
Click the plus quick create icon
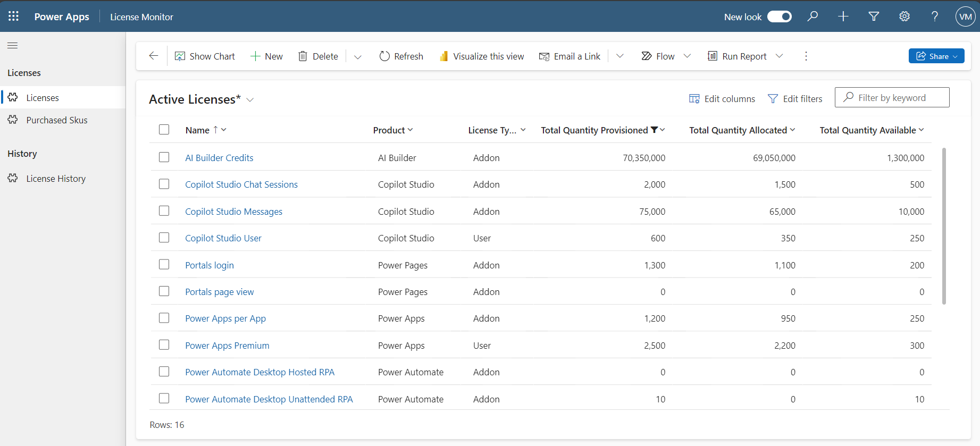tap(843, 16)
